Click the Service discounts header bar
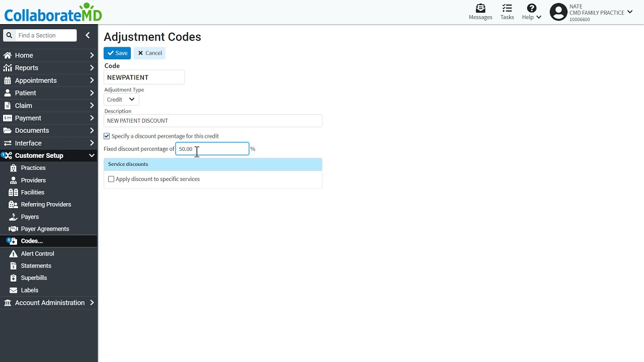Viewport: 644px width, 362px height. (x=213, y=164)
